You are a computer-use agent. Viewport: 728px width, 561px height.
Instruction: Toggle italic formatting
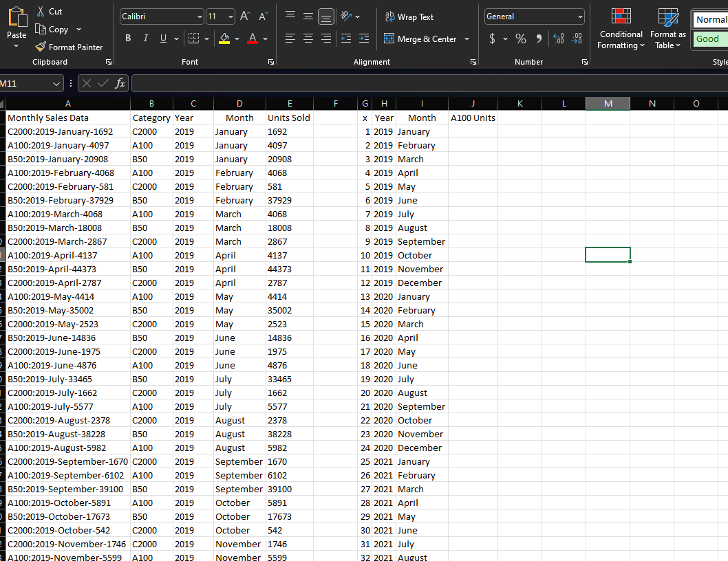(145, 38)
